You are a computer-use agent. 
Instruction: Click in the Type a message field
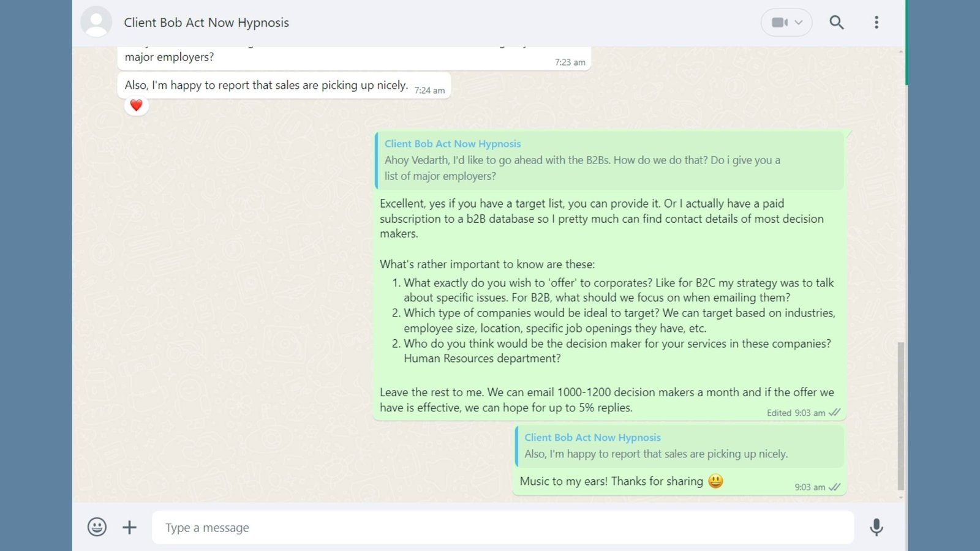click(502, 527)
